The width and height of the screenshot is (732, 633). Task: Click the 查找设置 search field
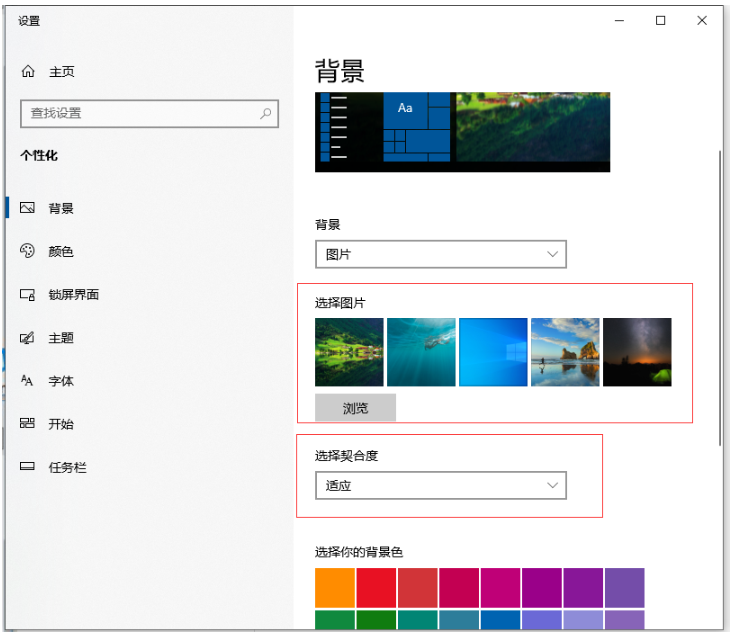(140, 114)
